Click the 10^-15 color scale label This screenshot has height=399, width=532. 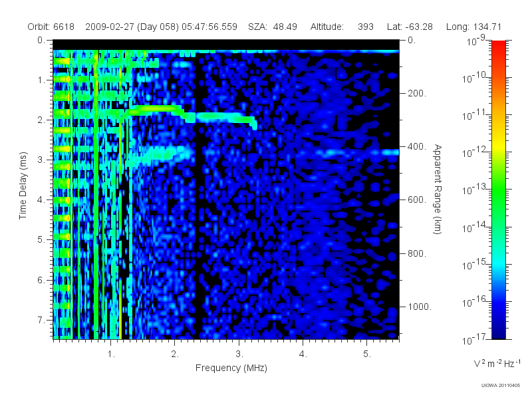click(x=474, y=264)
